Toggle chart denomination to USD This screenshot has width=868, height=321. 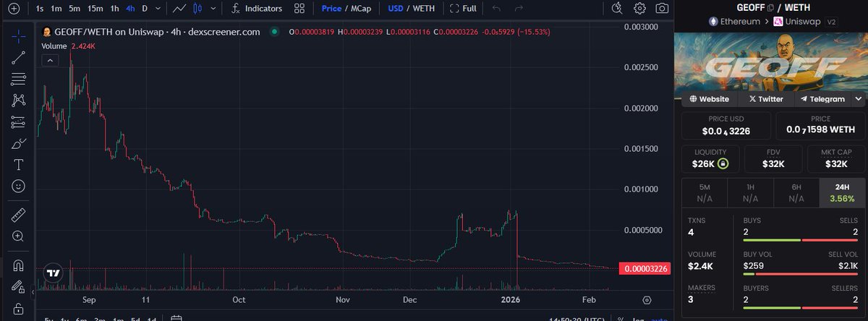[x=395, y=9]
